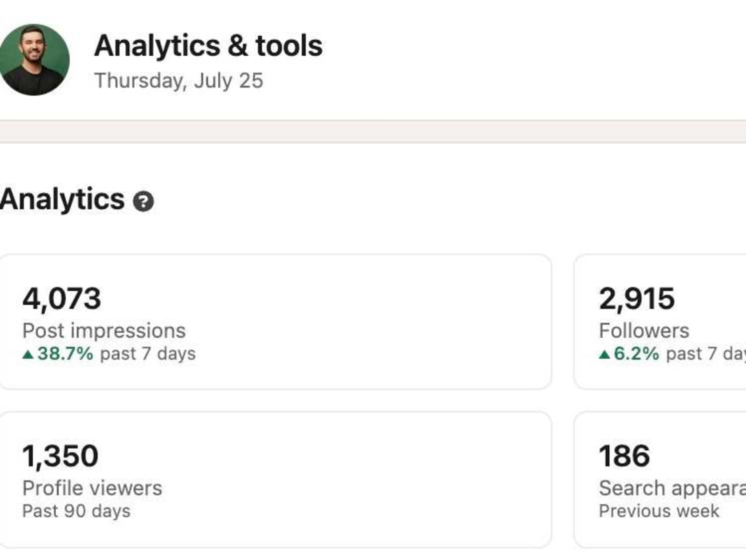Open the profile photo thumbnail
746x560 pixels.
34,60
